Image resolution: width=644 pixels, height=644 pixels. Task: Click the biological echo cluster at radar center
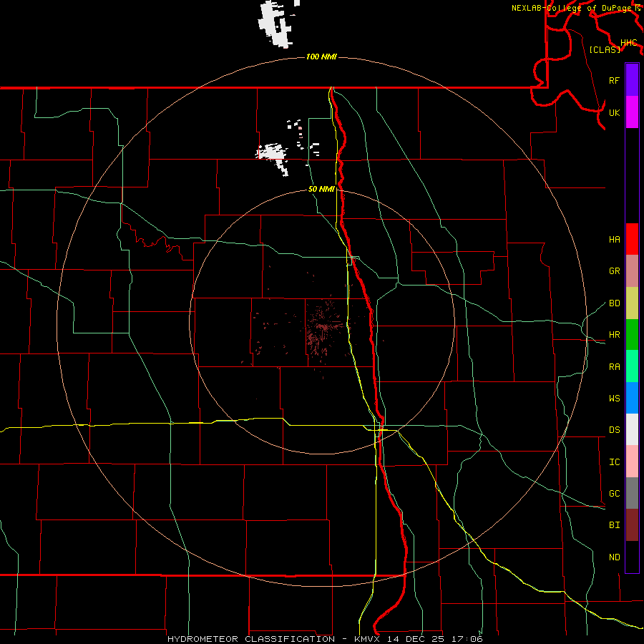(323, 327)
